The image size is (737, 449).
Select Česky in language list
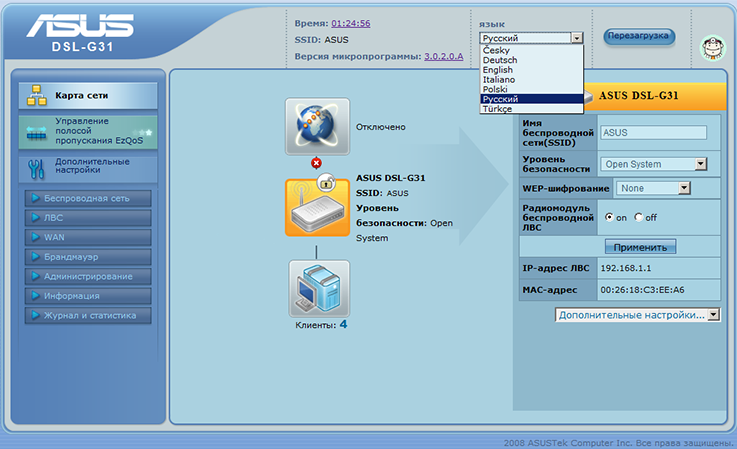pos(532,50)
